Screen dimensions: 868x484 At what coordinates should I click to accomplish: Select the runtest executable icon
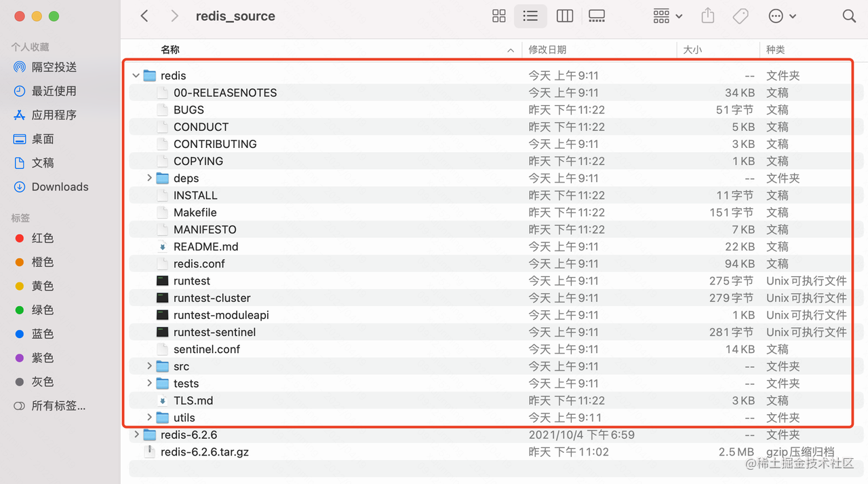(162, 280)
